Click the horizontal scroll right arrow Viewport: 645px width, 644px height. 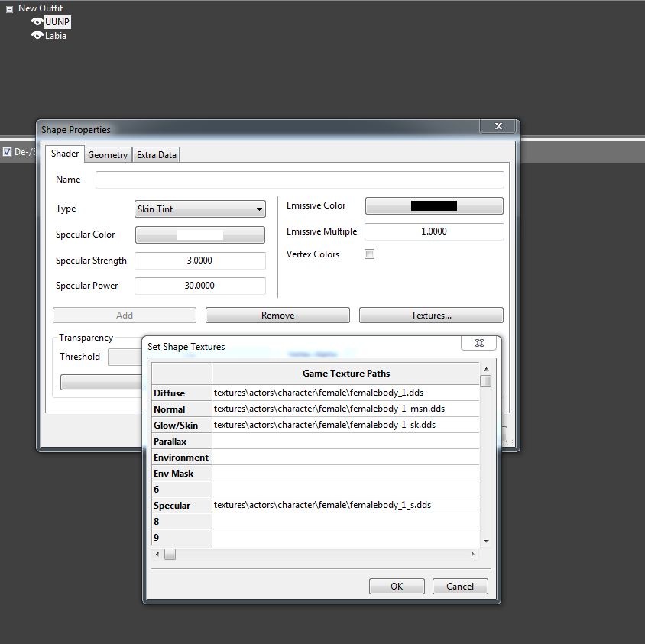pos(472,555)
